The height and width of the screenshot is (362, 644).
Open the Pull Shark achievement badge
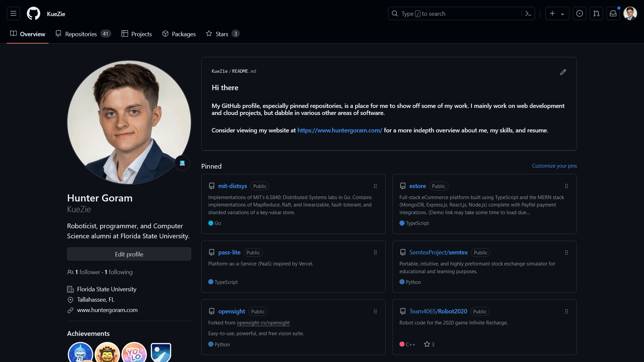click(x=80, y=352)
